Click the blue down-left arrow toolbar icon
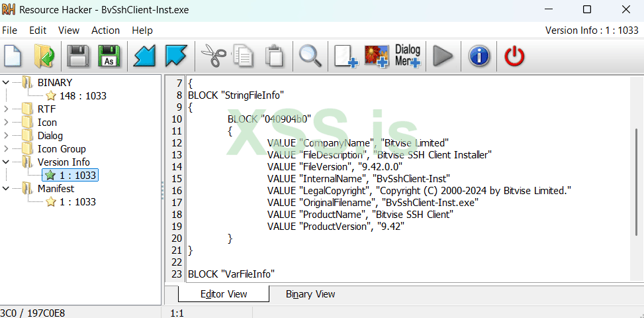The image size is (644, 318). (144, 56)
